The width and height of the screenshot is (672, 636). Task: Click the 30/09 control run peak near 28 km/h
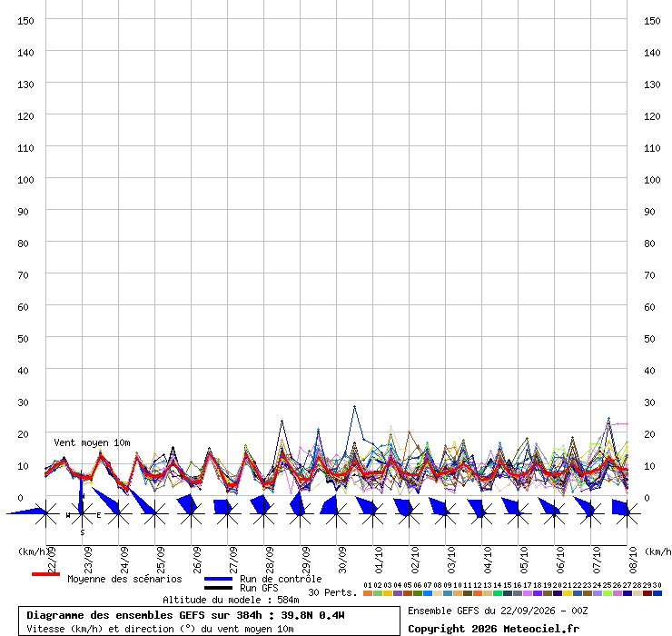pos(354,406)
